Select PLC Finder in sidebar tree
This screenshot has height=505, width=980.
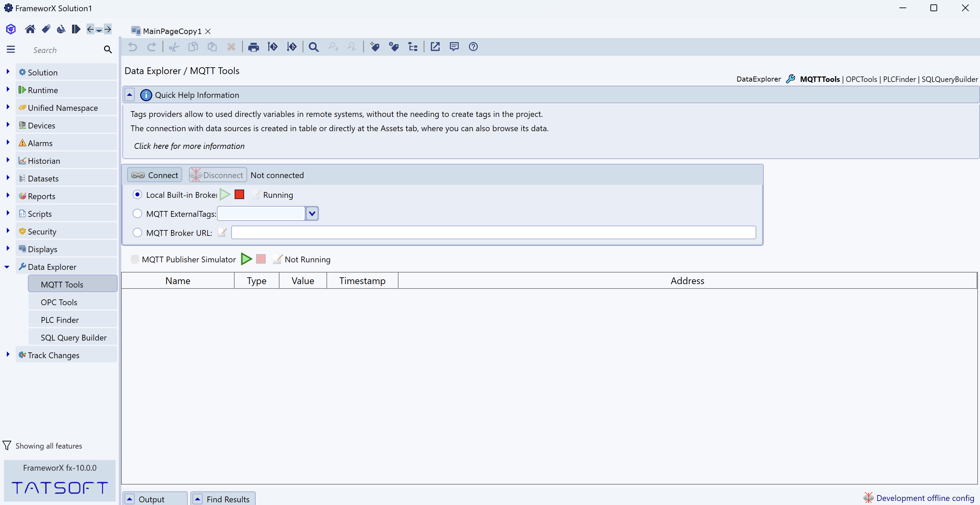73,320
